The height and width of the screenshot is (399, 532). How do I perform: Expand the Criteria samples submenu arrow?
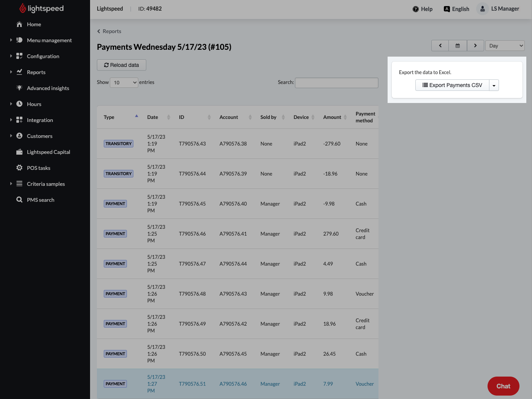pos(11,184)
